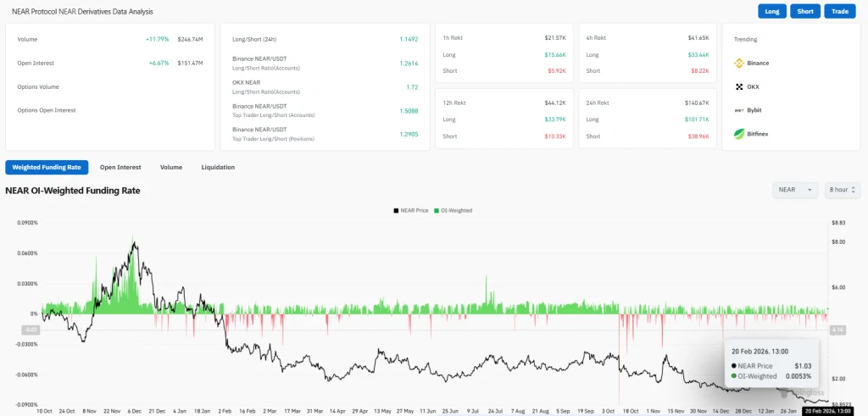Click Top Trader Accounts ratio 1.5088
Image resolution: width=868 pixels, height=416 pixels.
point(409,111)
